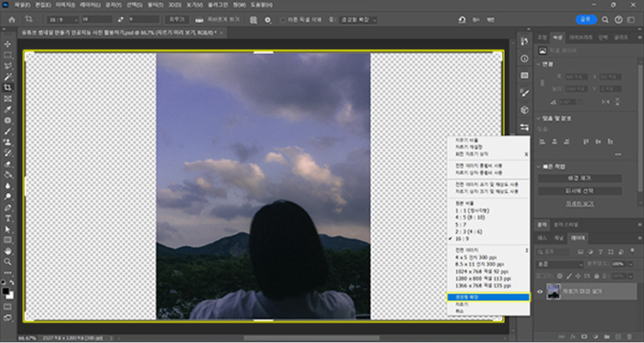Screen dimensions: 644x343
Task: Select the Hand tool
Action: click(x=8, y=250)
